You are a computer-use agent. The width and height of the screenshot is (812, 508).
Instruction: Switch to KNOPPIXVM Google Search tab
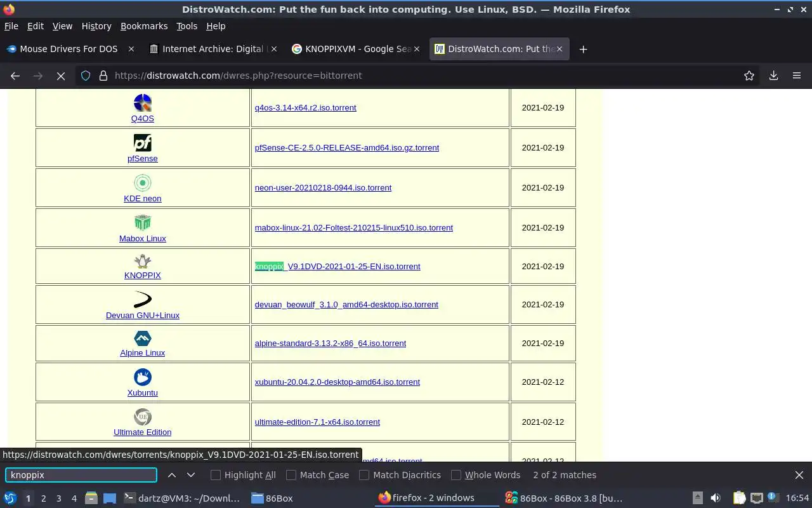(x=356, y=49)
